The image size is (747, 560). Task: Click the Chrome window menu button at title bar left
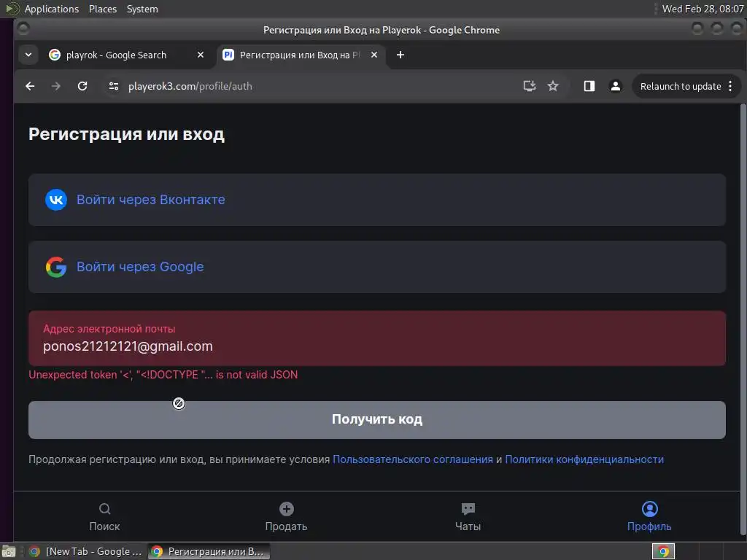[x=23, y=29]
